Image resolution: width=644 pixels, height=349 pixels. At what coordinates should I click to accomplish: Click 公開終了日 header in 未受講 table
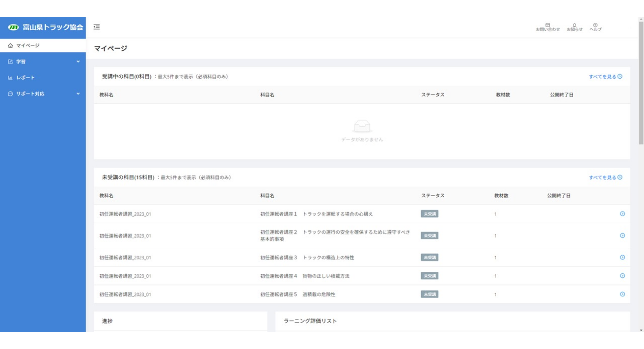pos(559,196)
